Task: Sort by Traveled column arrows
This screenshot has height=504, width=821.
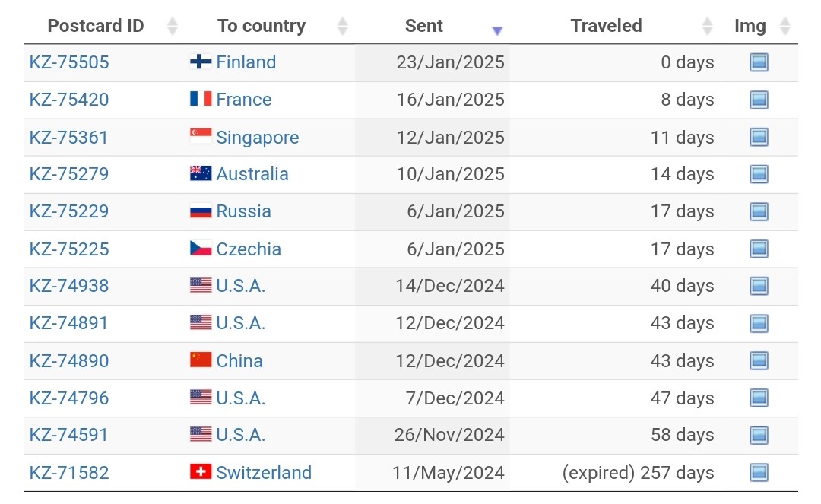Action: click(707, 26)
